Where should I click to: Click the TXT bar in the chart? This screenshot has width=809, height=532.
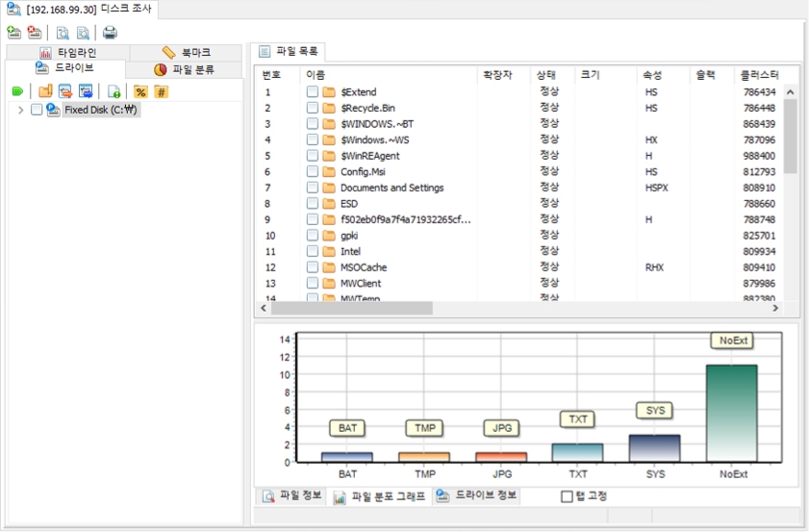tap(577, 452)
